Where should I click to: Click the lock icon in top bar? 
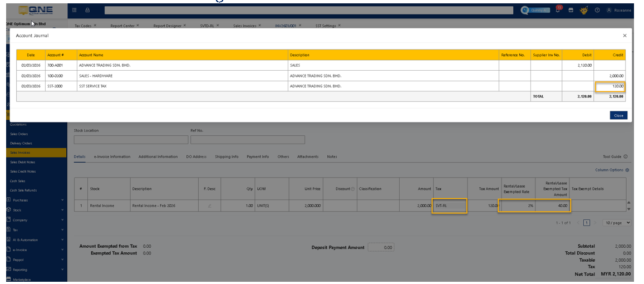87,10
